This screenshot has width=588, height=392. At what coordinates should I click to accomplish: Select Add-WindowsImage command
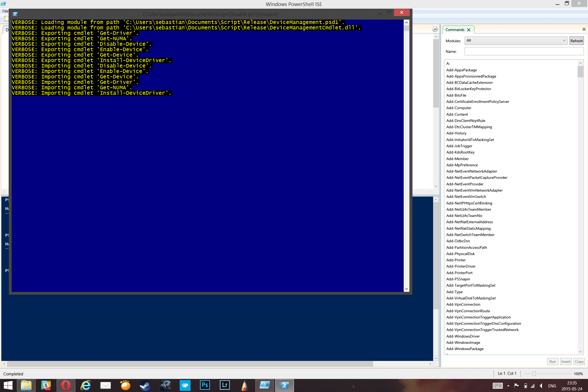463,342
